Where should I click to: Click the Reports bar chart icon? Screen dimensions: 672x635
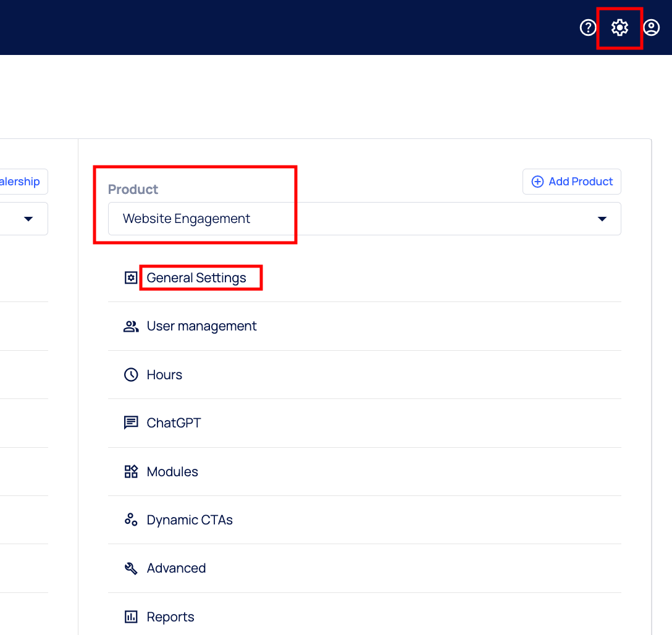click(x=131, y=617)
